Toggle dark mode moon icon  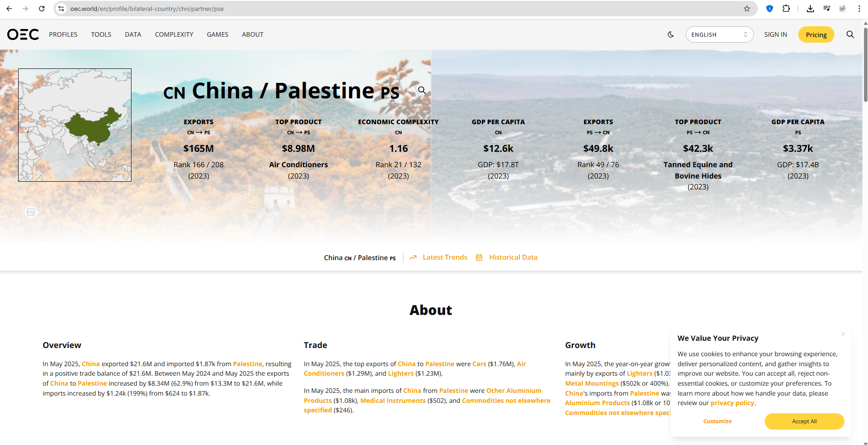[671, 34]
